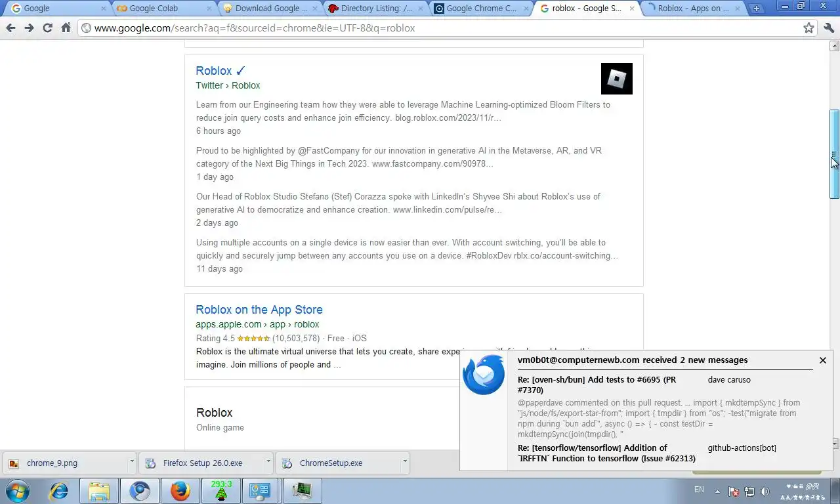This screenshot has width=840, height=504.
Task: Open a new tab with plus button
Action: 757,9
